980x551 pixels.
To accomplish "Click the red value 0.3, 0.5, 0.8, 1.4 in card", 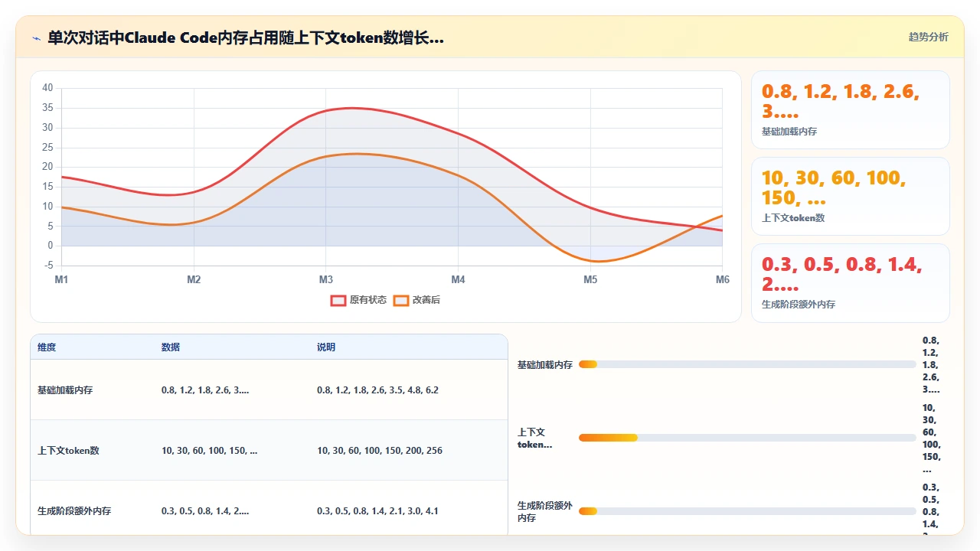I will pos(842,275).
